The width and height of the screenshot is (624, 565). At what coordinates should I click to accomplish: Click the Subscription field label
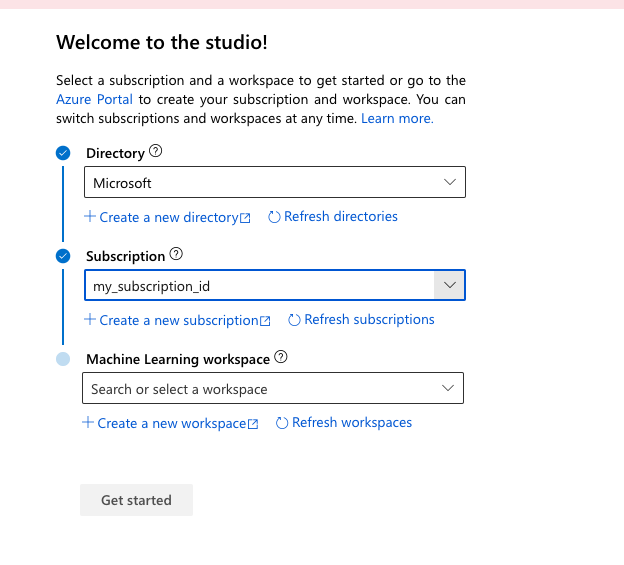click(x=125, y=256)
